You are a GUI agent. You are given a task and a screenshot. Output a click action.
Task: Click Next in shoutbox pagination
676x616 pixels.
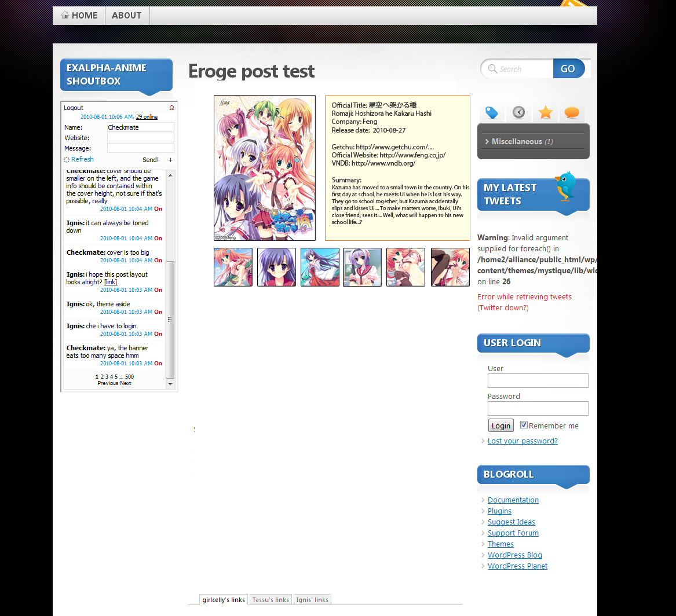pos(126,383)
